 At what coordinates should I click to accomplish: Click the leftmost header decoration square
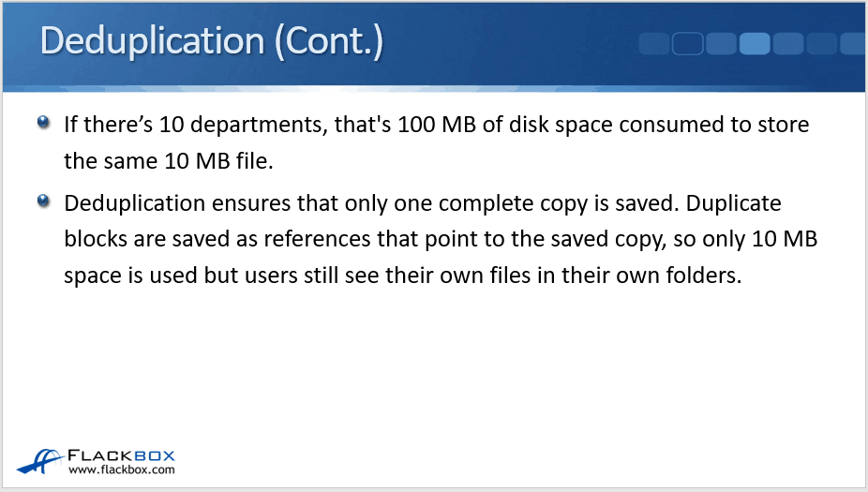coord(655,44)
